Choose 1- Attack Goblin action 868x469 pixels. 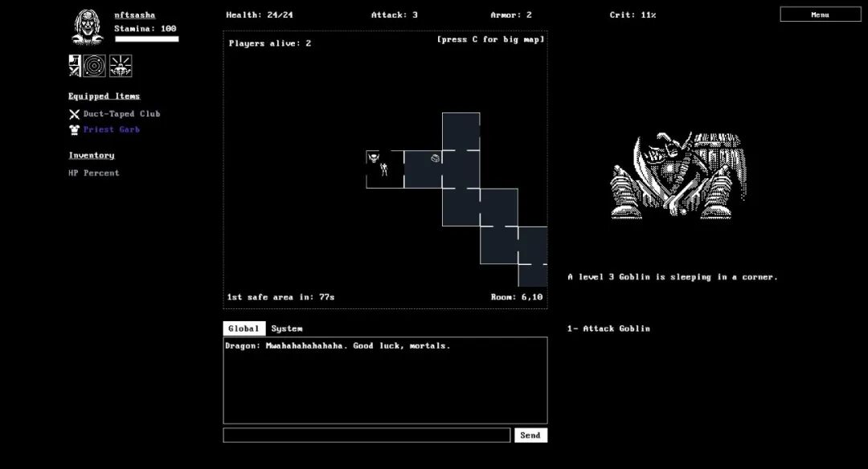608,328
